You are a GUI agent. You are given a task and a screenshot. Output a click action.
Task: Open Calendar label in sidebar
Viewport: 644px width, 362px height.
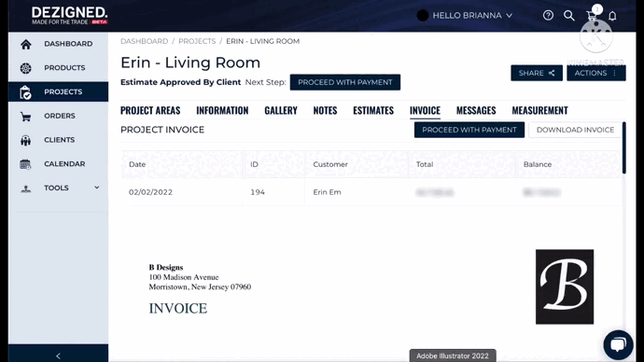tap(64, 164)
